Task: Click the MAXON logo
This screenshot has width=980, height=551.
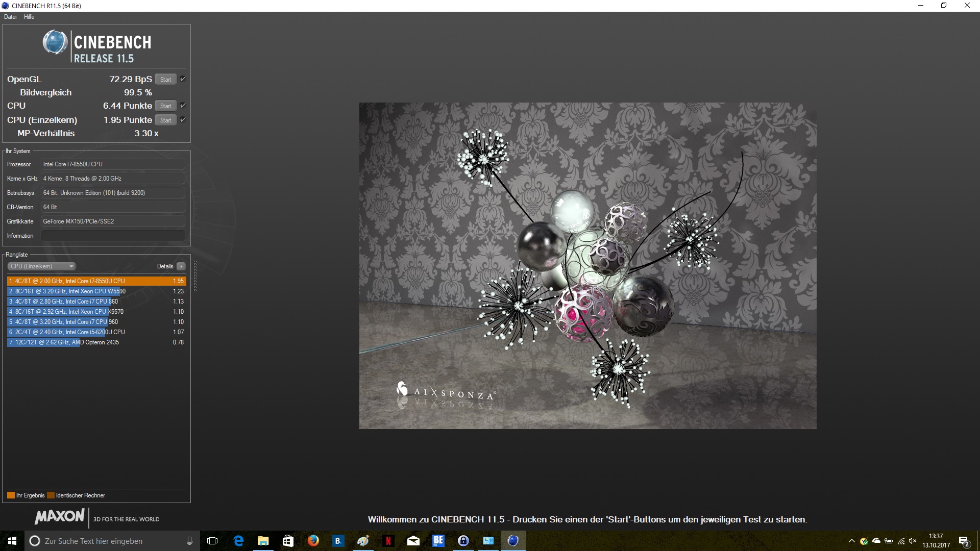Action: tap(60, 516)
